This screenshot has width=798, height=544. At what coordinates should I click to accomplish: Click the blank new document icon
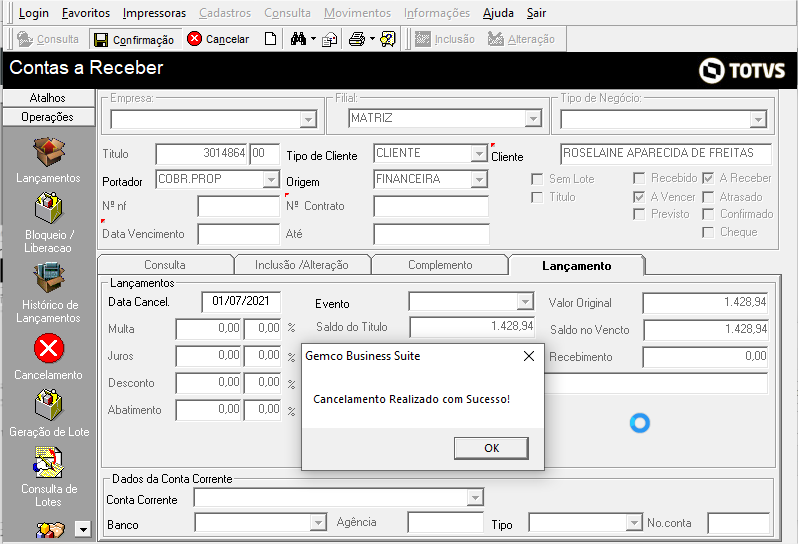(271, 39)
